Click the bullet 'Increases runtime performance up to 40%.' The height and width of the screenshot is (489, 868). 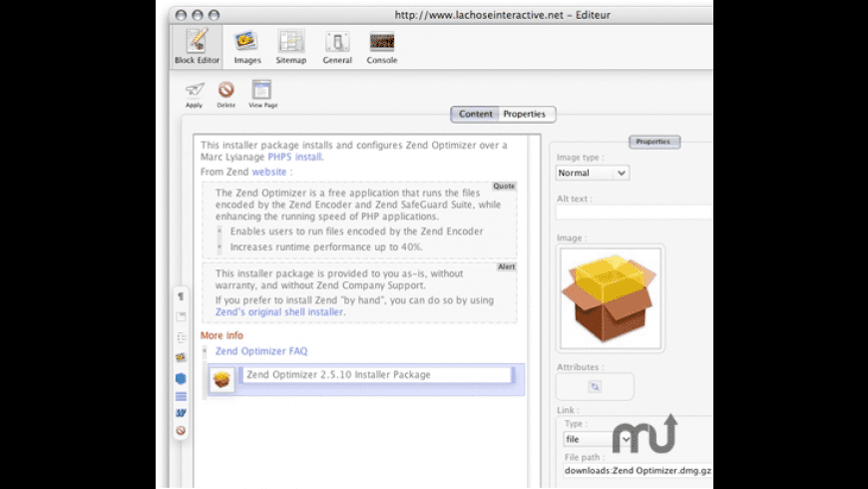pos(326,246)
